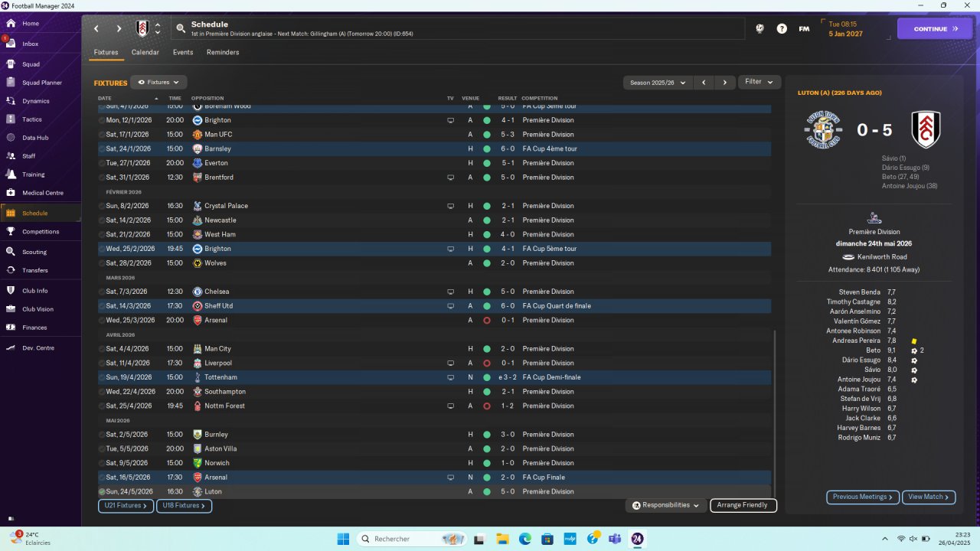This screenshot has width=980, height=551.
Task: Go to next season with right arrow
Action: [x=725, y=82]
